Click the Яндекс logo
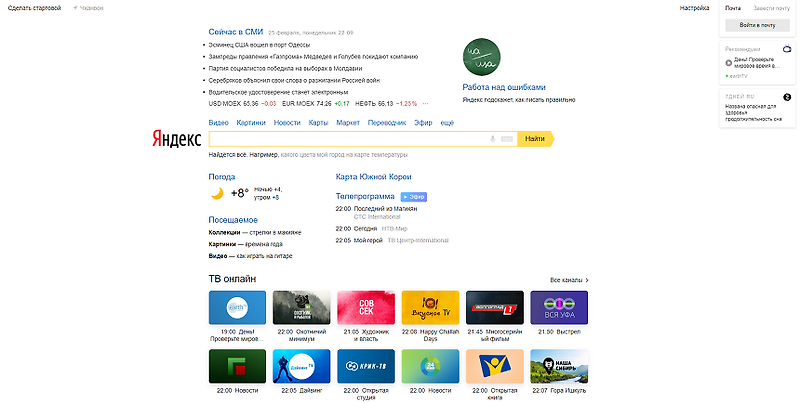 point(177,138)
